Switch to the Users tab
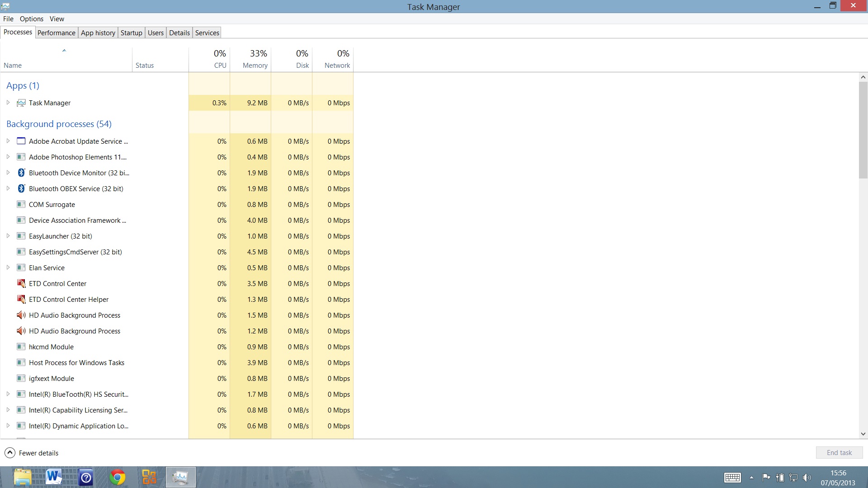The height and width of the screenshot is (488, 868). [156, 33]
